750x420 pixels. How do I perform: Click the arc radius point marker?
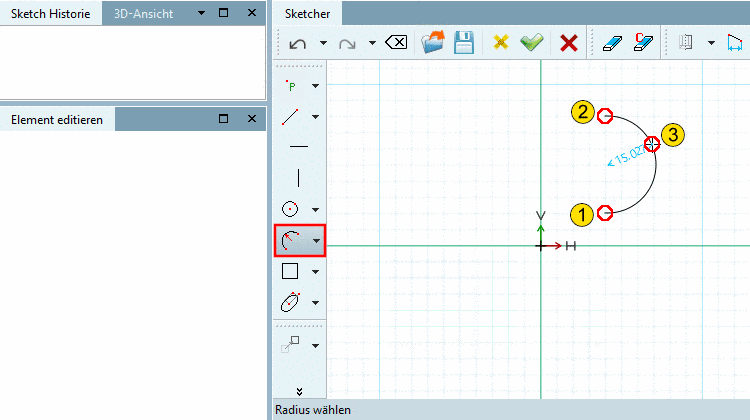[x=651, y=144]
